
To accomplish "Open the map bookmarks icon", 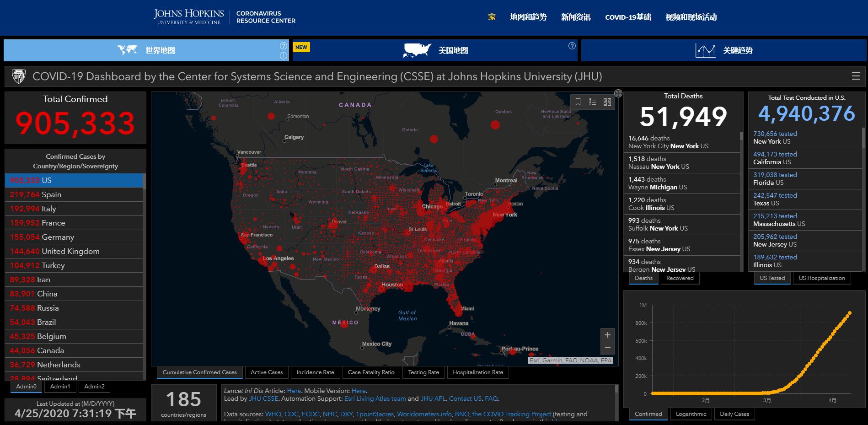I will tap(578, 102).
